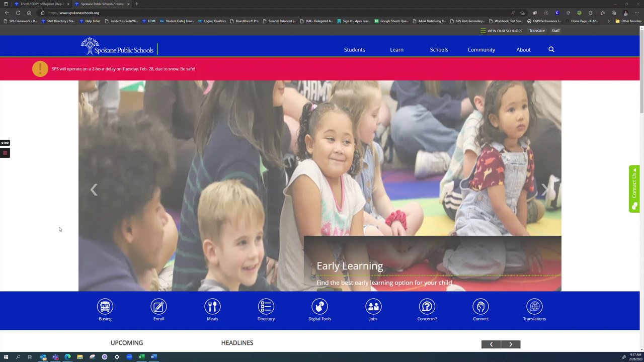The width and height of the screenshot is (644, 362).
Task: Click the Spokane Public Schools logo
Action: tap(117, 47)
